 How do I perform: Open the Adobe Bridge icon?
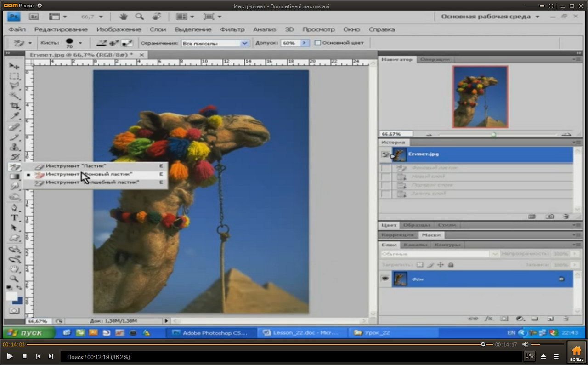(34, 17)
